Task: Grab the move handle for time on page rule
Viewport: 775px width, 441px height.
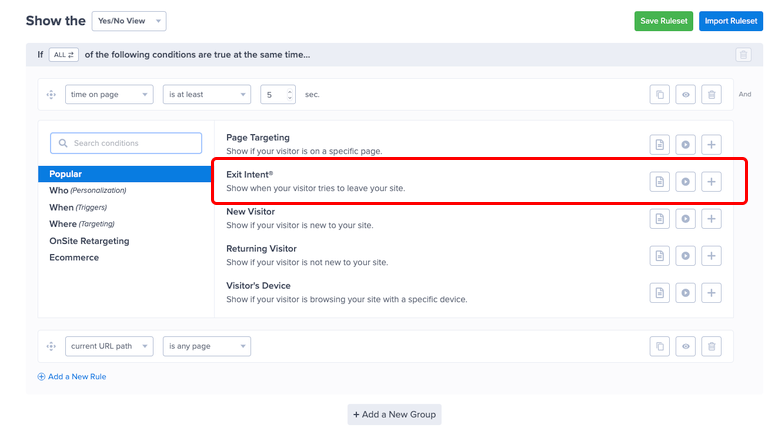Action: pyautogui.click(x=51, y=94)
